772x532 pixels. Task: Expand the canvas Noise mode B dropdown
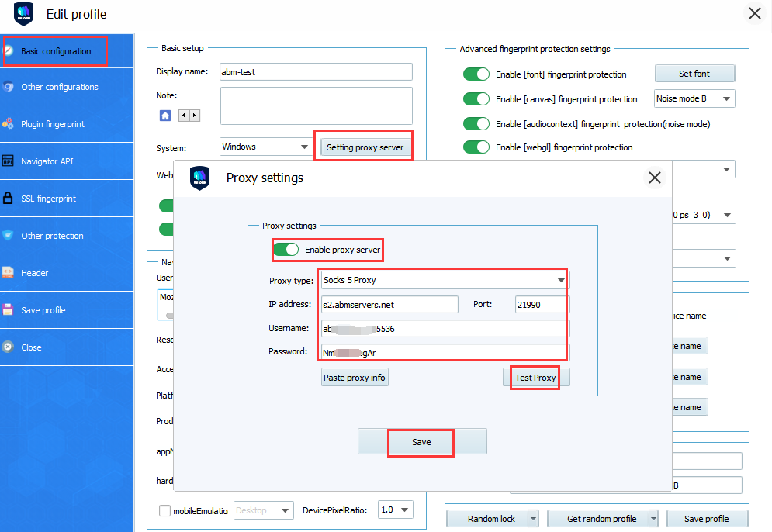(694, 98)
